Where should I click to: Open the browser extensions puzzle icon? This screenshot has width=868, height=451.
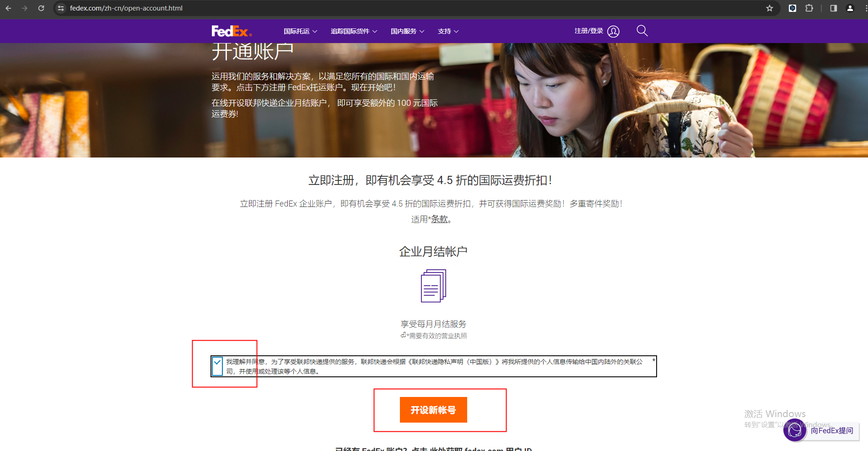point(809,8)
